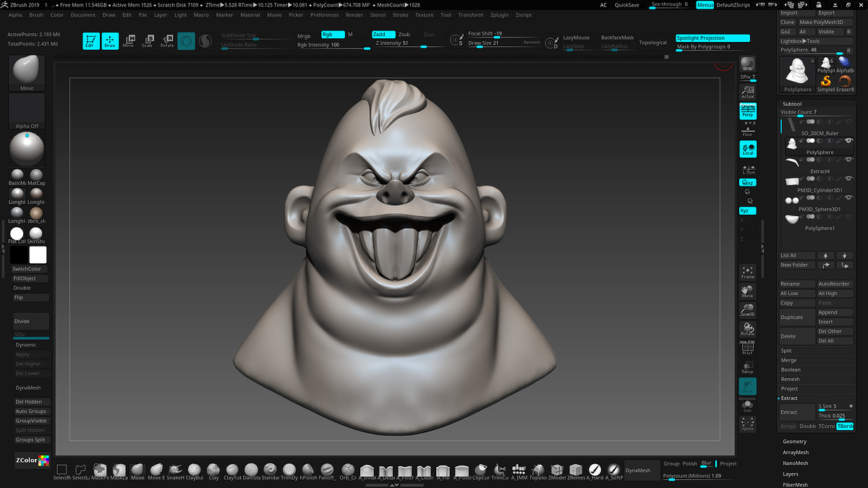Select the Topology brush
The image size is (868, 488).
point(538,471)
